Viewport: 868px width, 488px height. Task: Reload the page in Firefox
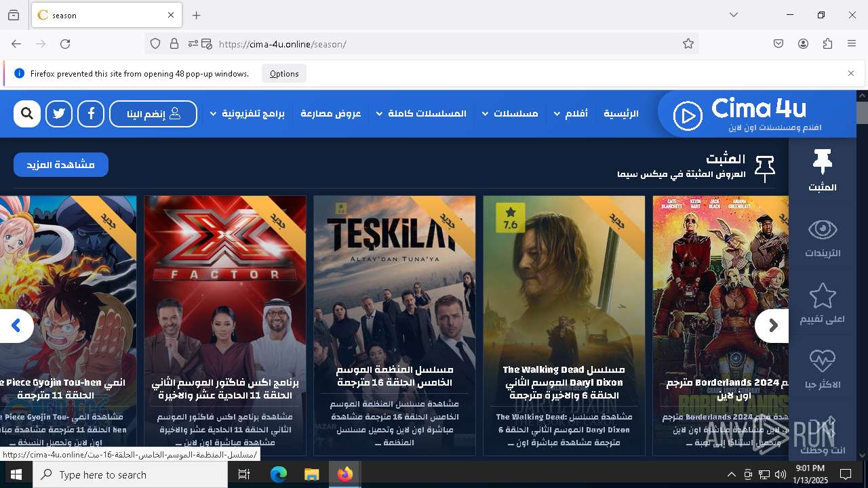click(x=65, y=44)
